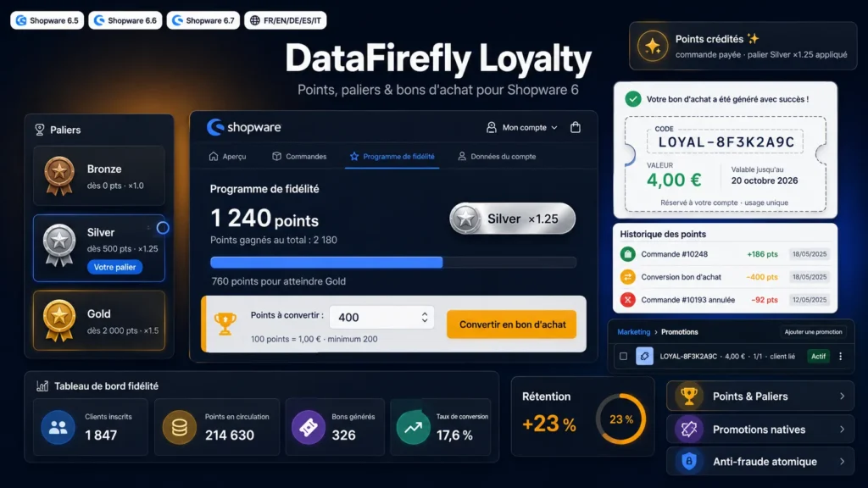Click Ajouter une promotion button

(x=813, y=332)
